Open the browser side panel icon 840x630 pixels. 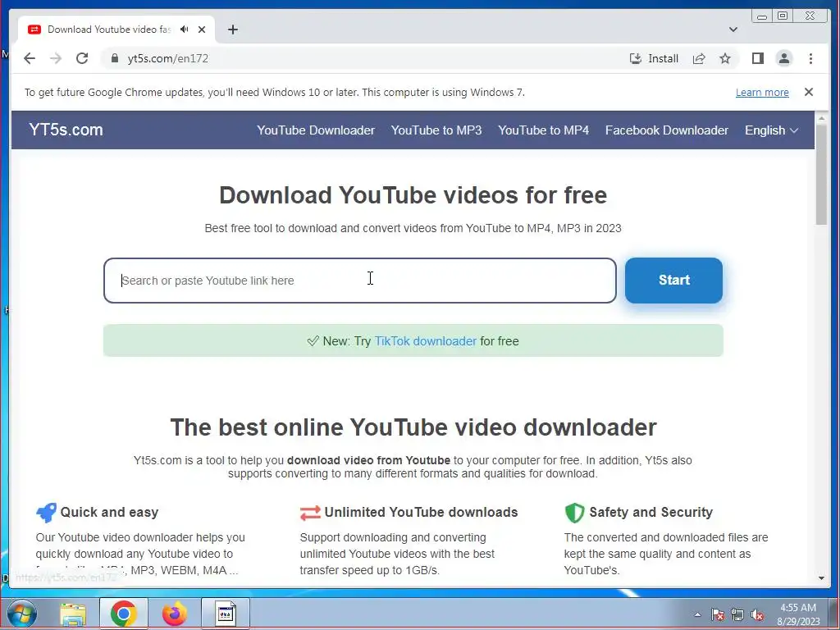[x=757, y=58]
